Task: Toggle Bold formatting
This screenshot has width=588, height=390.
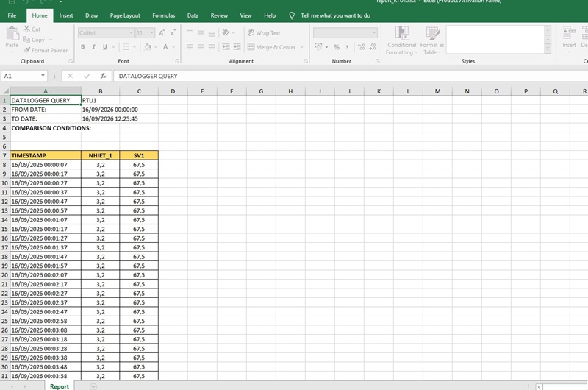Action: pos(83,47)
